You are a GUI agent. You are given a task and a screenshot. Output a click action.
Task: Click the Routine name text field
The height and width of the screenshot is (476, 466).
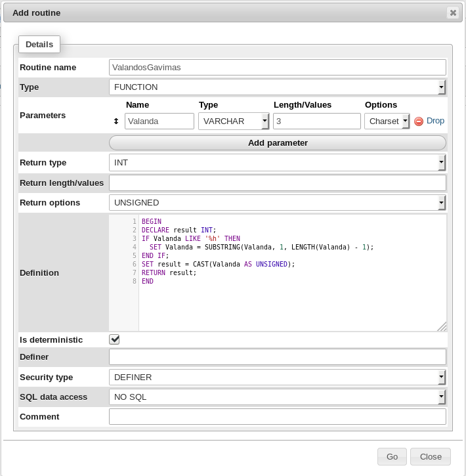click(x=277, y=67)
